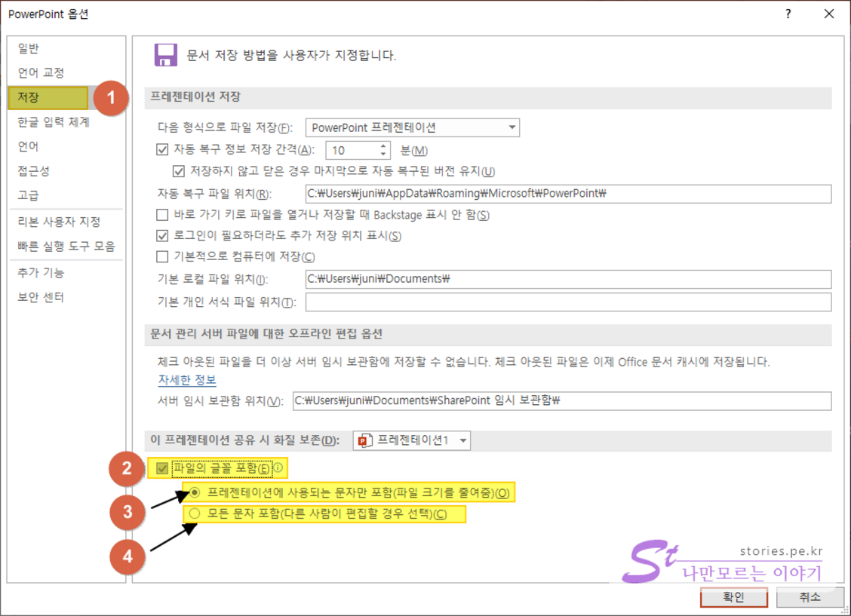
Task: Open the 보안 센터 category
Action: (41, 297)
